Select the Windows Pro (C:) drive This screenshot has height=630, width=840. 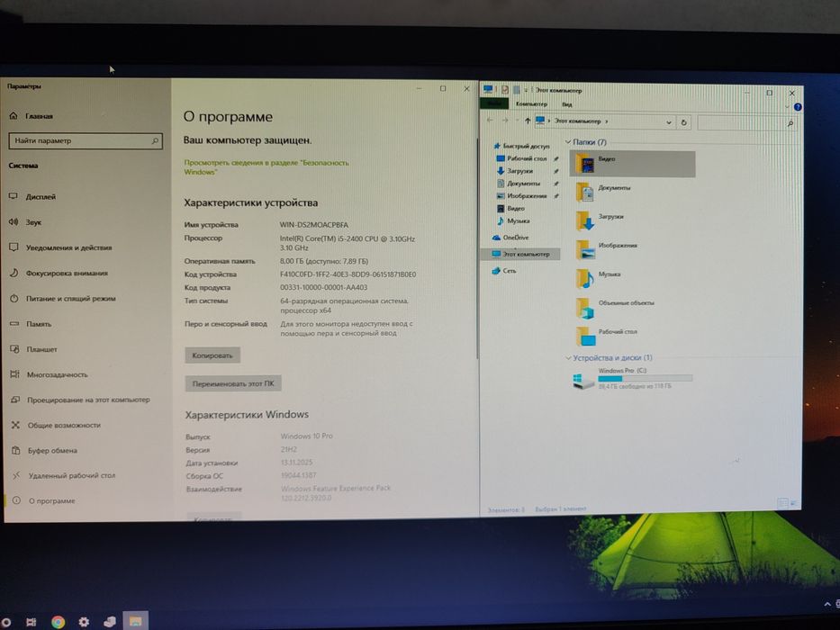click(x=632, y=378)
